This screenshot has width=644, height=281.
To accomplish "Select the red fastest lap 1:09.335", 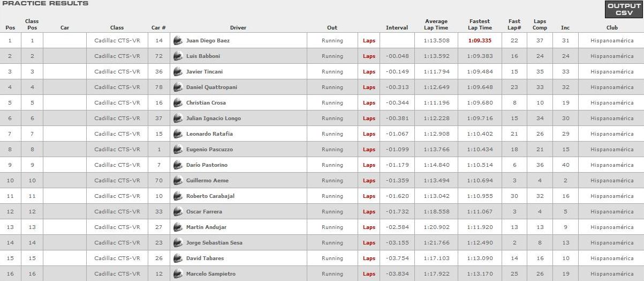I will coord(480,41).
